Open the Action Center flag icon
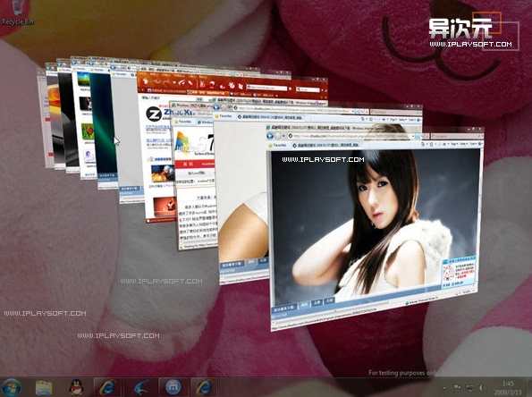Screen dimensions: 532x397 point(457,387)
